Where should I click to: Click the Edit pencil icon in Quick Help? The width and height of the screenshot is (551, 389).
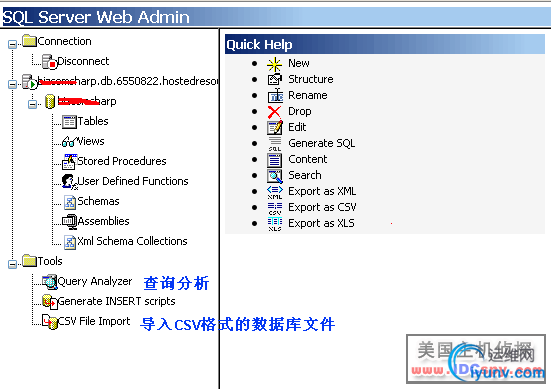(x=274, y=128)
